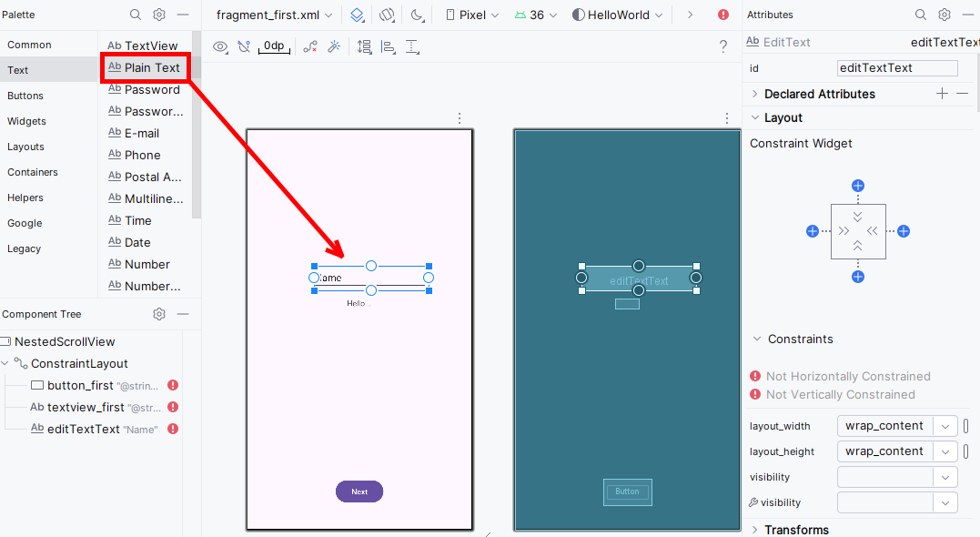Viewport: 980px width, 537px height.
Task: Open the Align tool in toolbar
Action: pyautogui.click(x=389, y=46)
